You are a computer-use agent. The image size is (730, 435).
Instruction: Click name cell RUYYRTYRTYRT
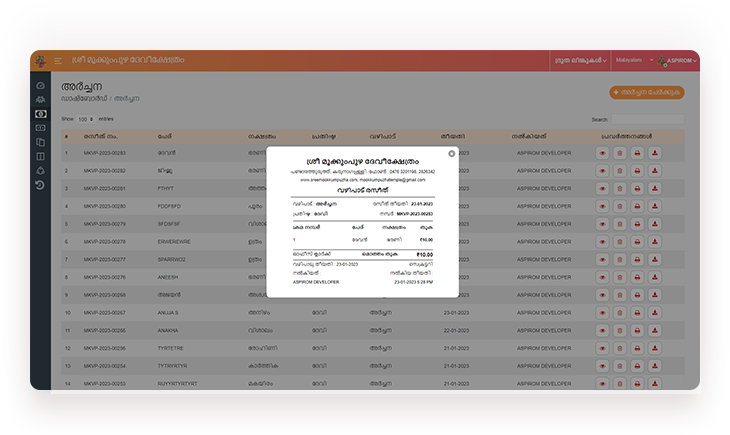tap(177, 384)
